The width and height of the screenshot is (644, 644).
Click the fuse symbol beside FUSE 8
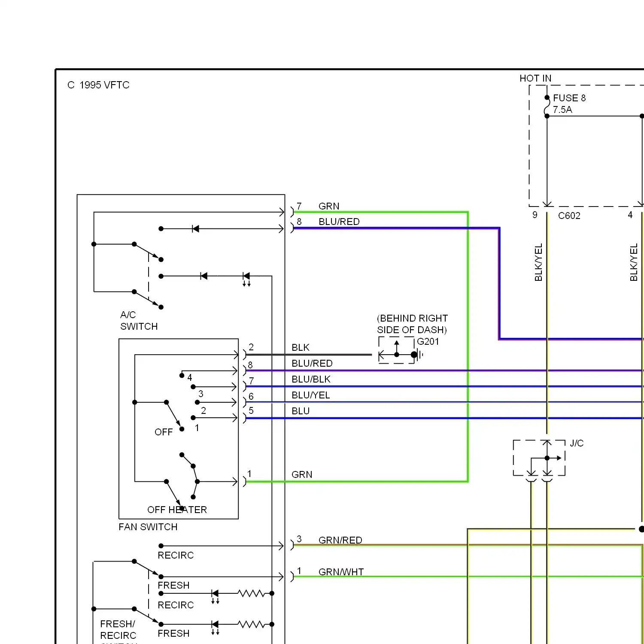[547, 106]
